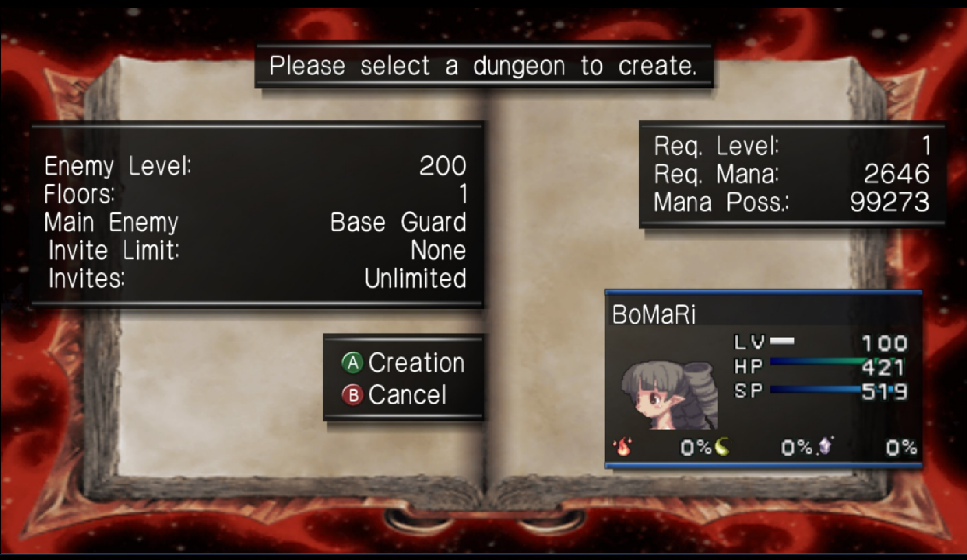Click the green A button icon

(352, 363)
